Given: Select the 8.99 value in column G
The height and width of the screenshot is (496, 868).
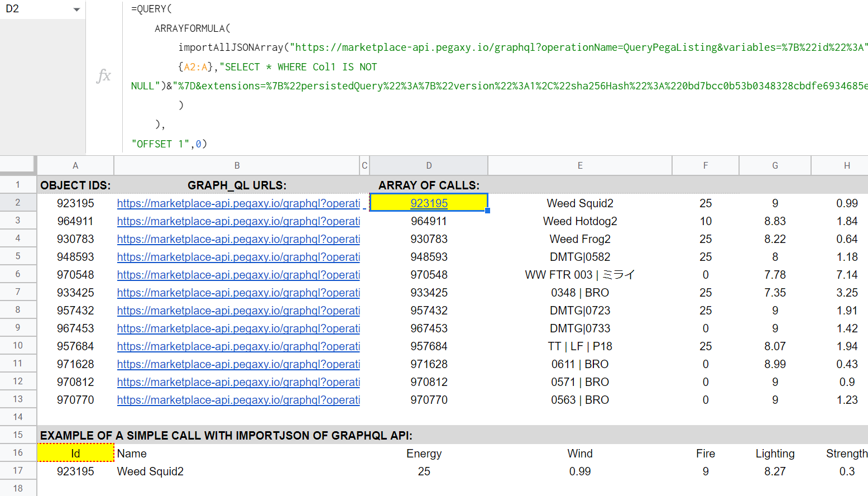Looking at the screenshot, I should pyautogui.click(x=775, y=364).
